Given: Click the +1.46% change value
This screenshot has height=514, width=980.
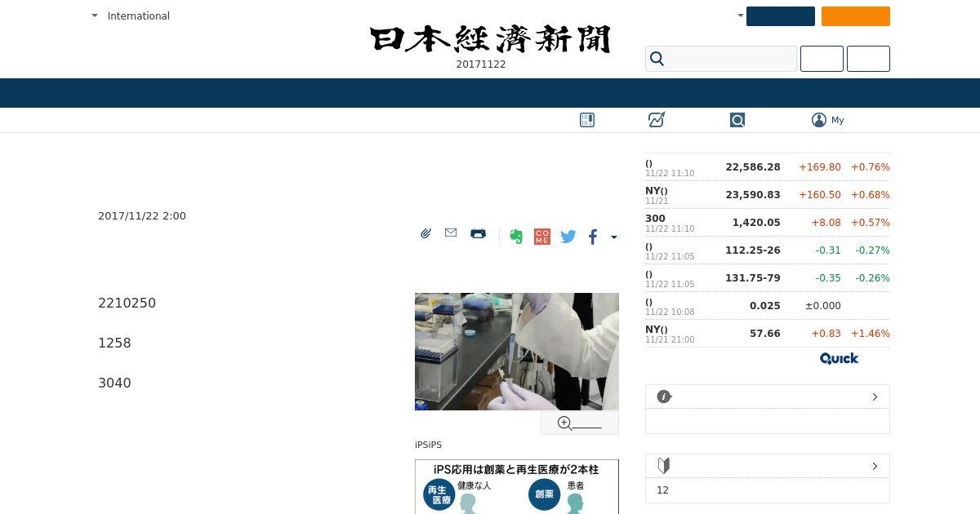Looking at the screenshot, I should tap(871, 334).
